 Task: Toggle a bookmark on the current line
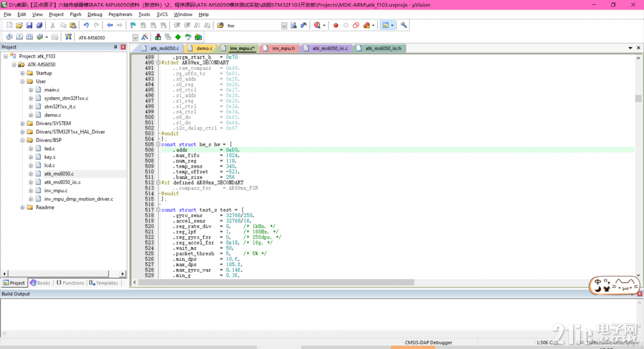click(133, 26)
